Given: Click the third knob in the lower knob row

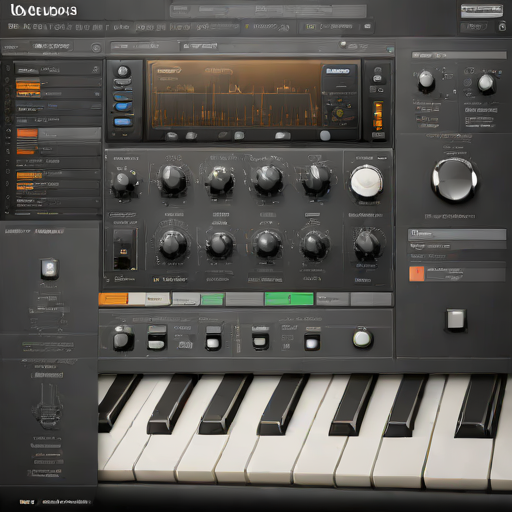Looking at the screenshot, I should tap(267, 244).
